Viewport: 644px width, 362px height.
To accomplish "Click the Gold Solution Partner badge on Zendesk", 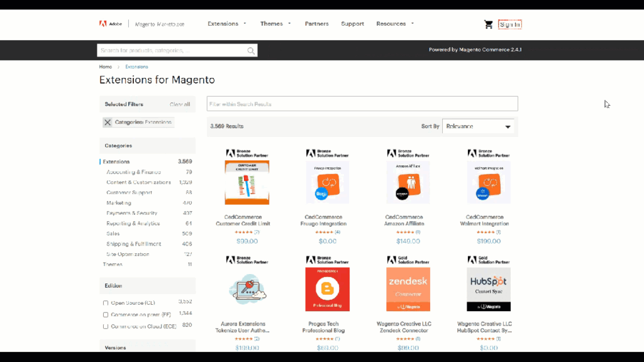I will point(408,260).
